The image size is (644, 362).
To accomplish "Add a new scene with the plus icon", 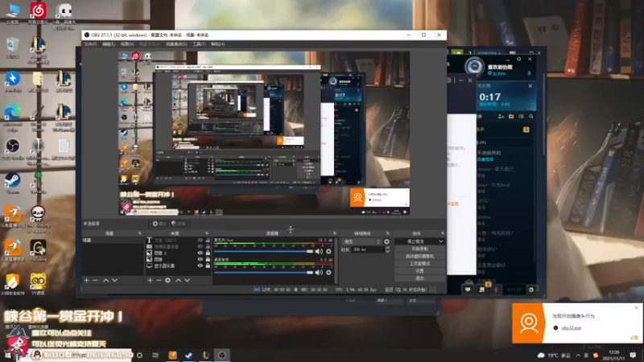I will click(x=87, y=280).
